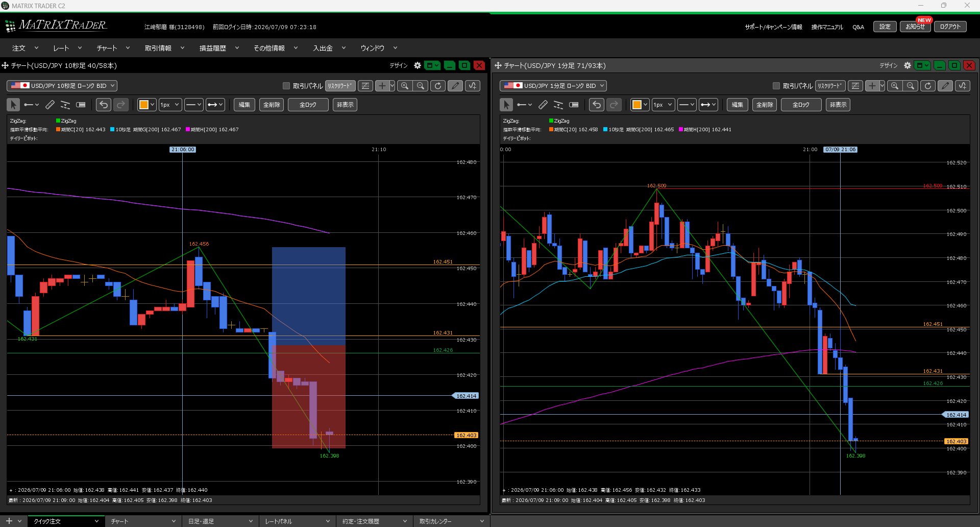
Task: Open the 操作マニュアル link
Action: click(x=827, y=27)
